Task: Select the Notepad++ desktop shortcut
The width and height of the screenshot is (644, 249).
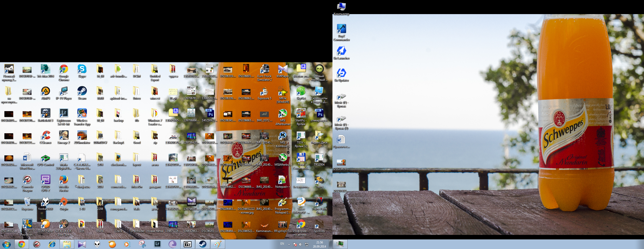Action: point(283,182)
